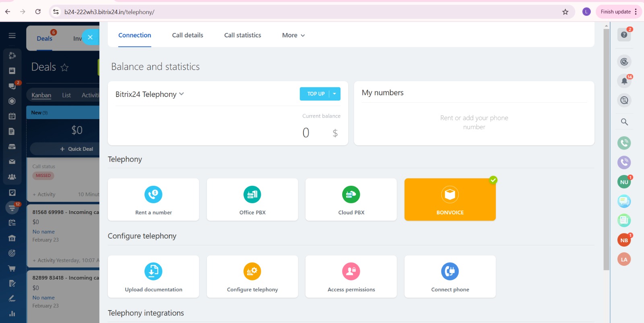Close the telephony slider panel
Image resolution: width=644 pixels, height=323 pixels.
point(90,37)
